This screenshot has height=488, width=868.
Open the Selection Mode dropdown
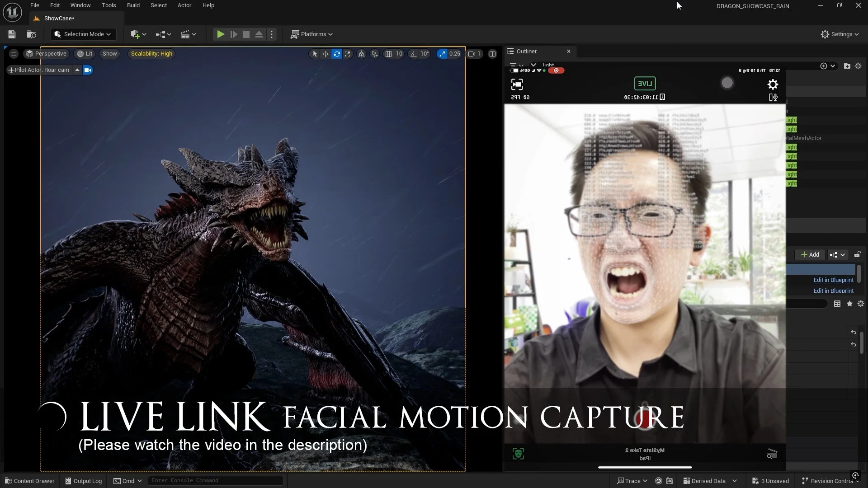coord(83,34)
